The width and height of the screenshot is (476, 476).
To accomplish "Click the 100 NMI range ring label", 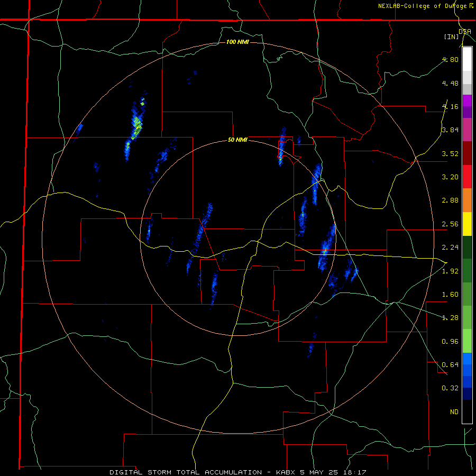I will coord(237,42).
